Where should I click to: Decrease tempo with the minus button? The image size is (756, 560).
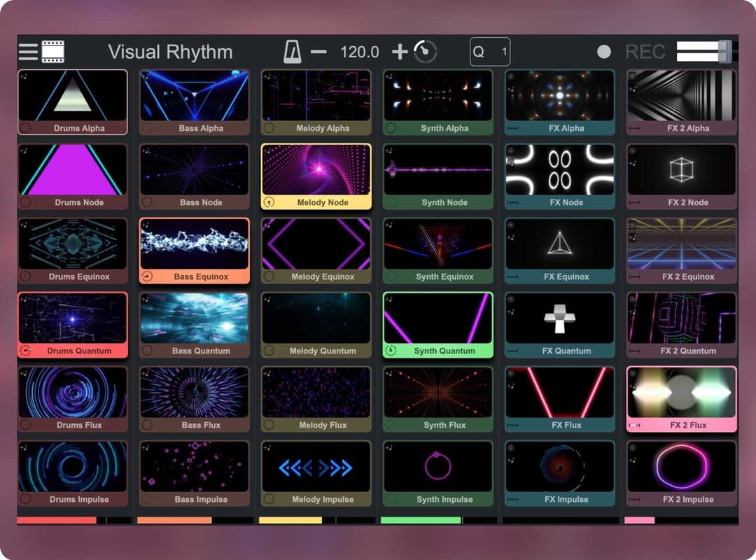point(319,50)
